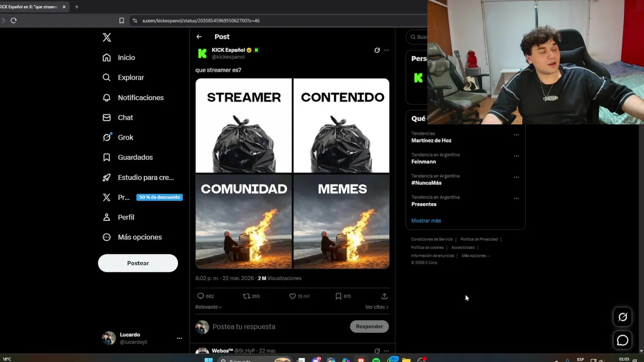Click the X logo in the sidebar
This screenshot has width=644, height=362.
[107, 37]
